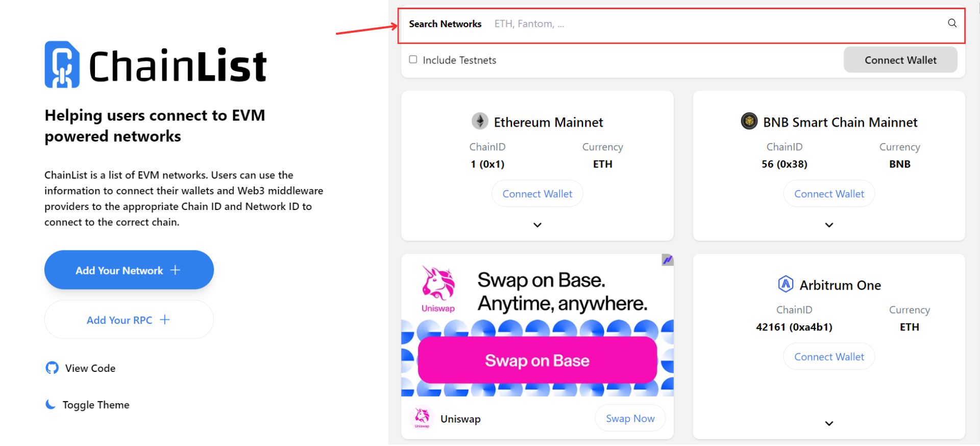Click the pink Swap on Base banner
Image resolution: width=980 pixels, height=446 pixels.
(537, 360)
